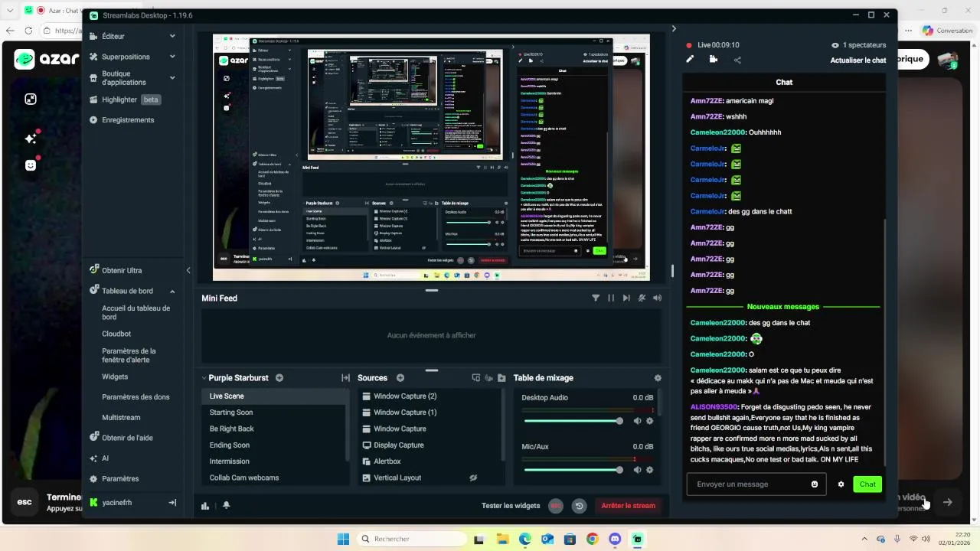This screenshot has height=551, width=980.
Task: Collapse the chat panel arrow
Action: pos(674,29)
